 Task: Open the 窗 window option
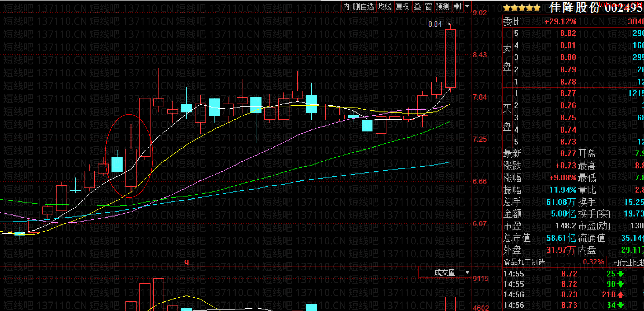click(x=428, y=6)
